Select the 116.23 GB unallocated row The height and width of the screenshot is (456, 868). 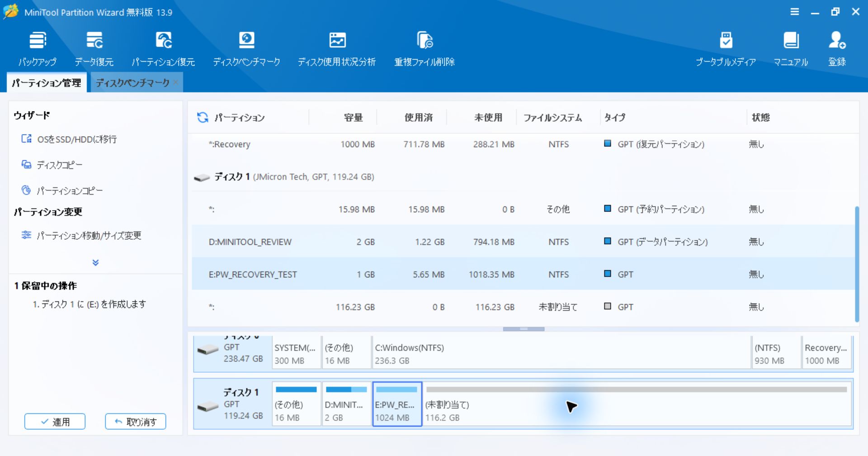point(523,307)
